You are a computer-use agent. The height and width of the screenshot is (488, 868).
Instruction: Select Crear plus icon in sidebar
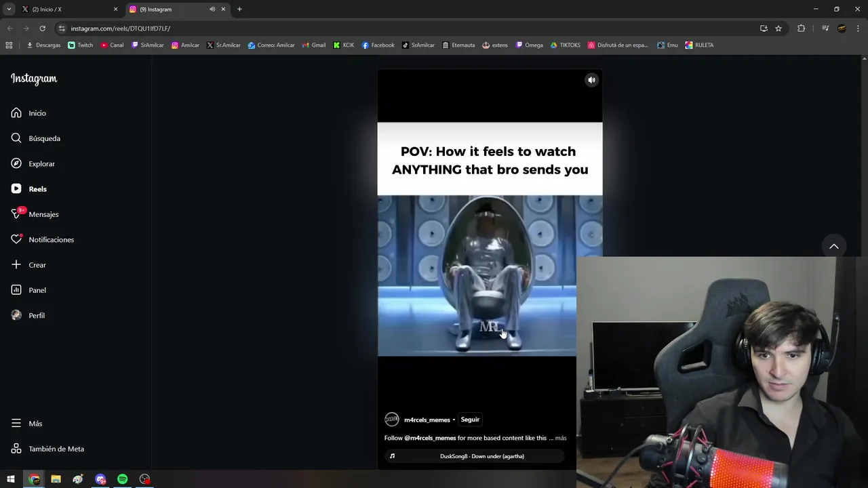click(x=16, y=265)
